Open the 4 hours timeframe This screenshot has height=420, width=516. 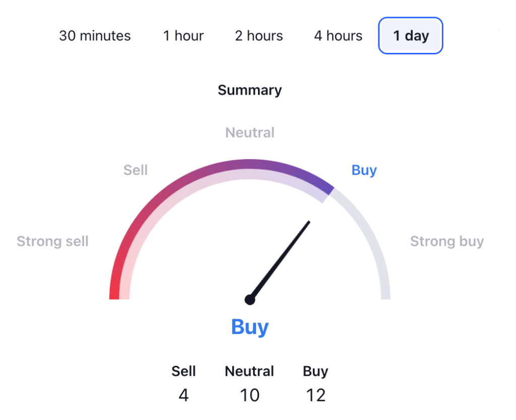coord(338,36)
